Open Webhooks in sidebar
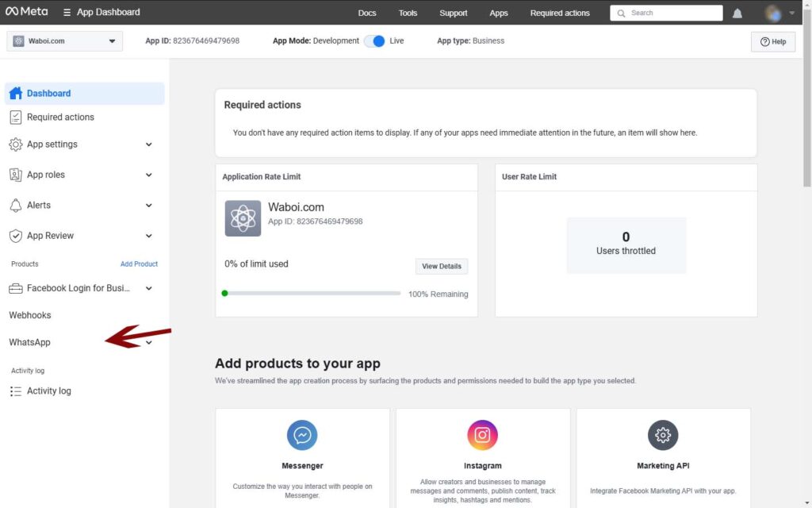The width and height of the screenshot is (812, 508). click(30, 315)
